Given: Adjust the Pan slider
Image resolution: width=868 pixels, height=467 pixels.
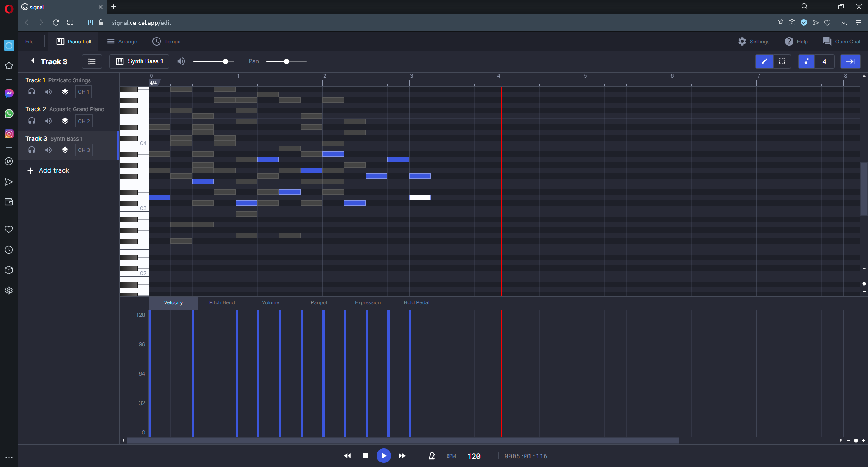Looking at the screenshot, I should [286, 61].
